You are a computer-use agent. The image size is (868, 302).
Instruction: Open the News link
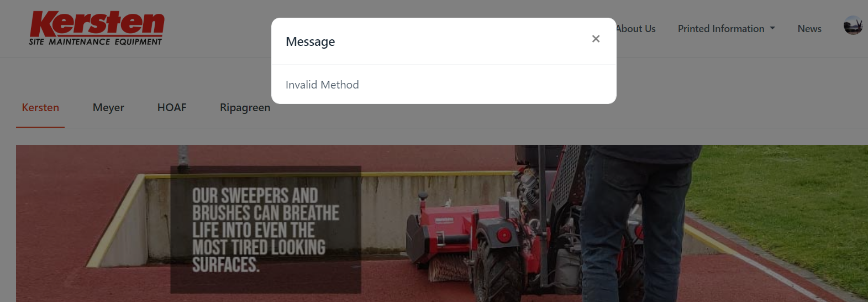(x=809, y=28)
